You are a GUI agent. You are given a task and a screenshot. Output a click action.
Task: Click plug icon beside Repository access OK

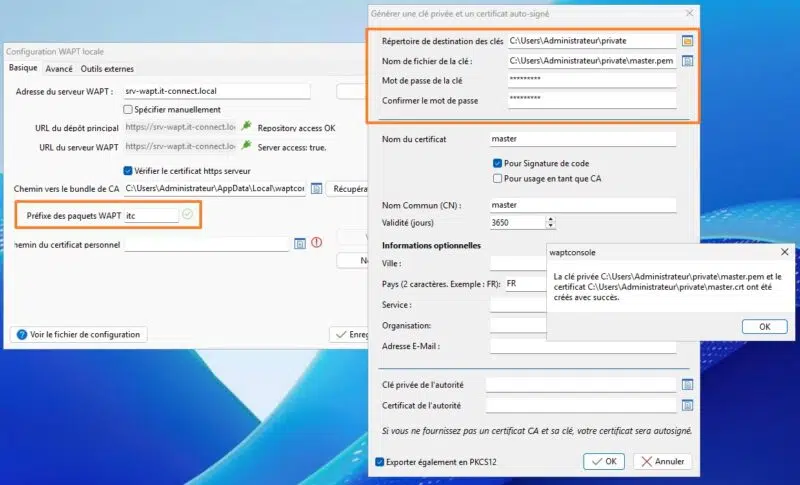(x=246, y=125)
